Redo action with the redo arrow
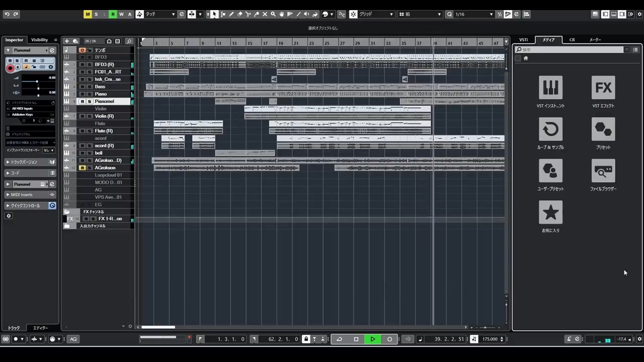This screenshot has width=644, height=362. point(16,14)
